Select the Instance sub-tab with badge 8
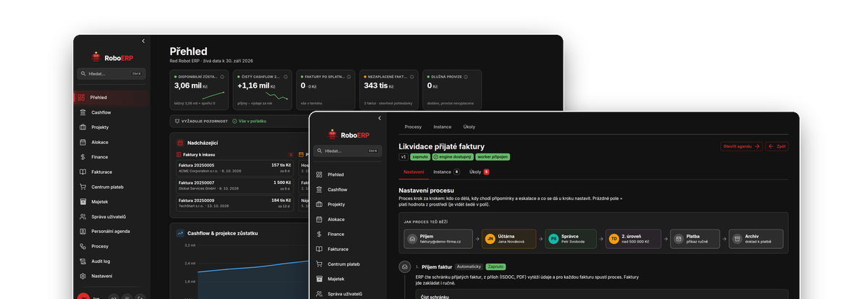This screenshot has height=299, width=868. (446, 172)
